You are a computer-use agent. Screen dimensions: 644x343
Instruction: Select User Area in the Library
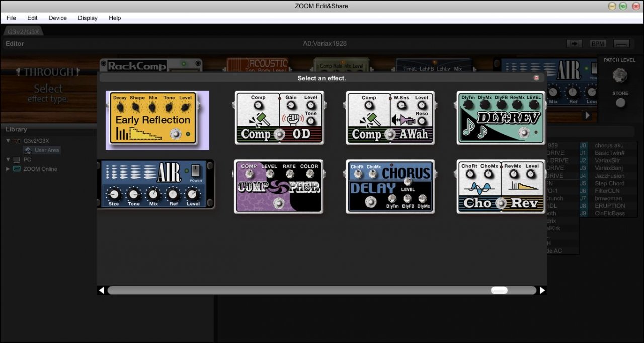coord(42,150)
